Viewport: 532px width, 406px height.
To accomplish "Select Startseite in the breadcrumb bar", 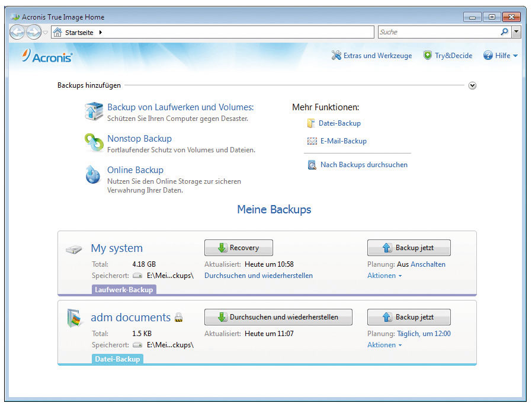I will tap(79, 33).
